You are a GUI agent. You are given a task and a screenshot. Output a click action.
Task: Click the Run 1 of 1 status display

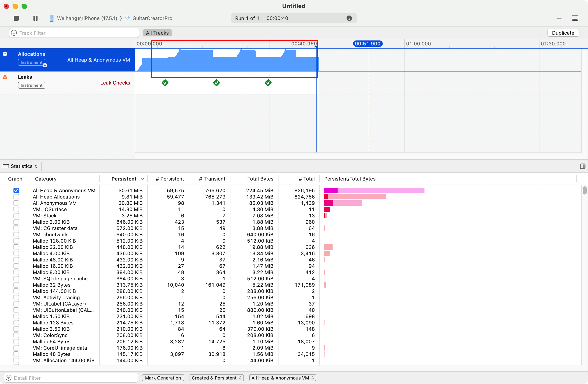coord(294,18)
